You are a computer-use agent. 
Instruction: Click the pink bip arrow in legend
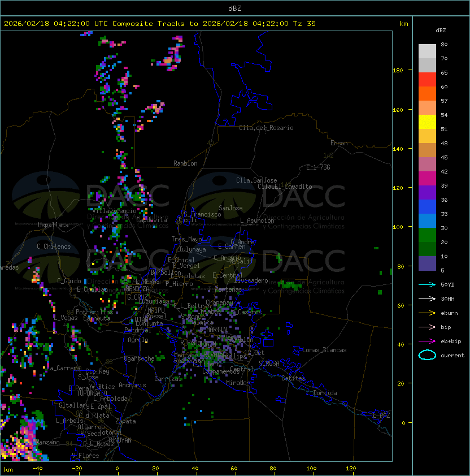[x=427, y=327]
